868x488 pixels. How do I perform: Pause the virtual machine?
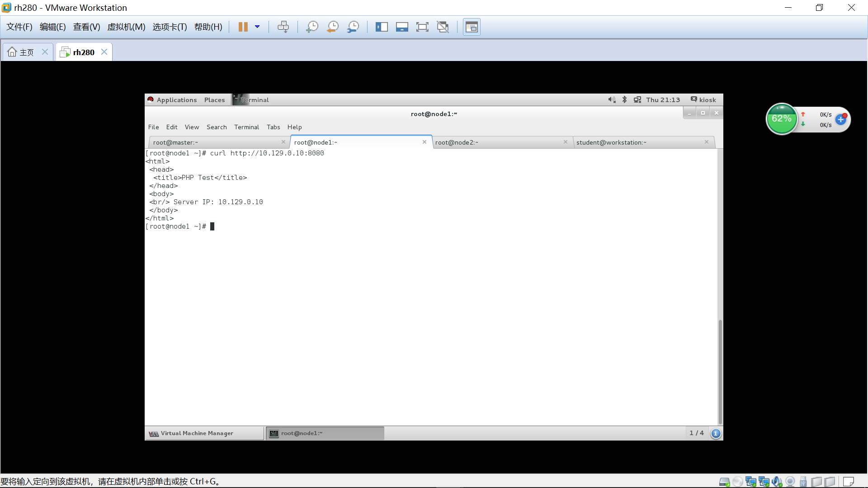click(243, 27)
